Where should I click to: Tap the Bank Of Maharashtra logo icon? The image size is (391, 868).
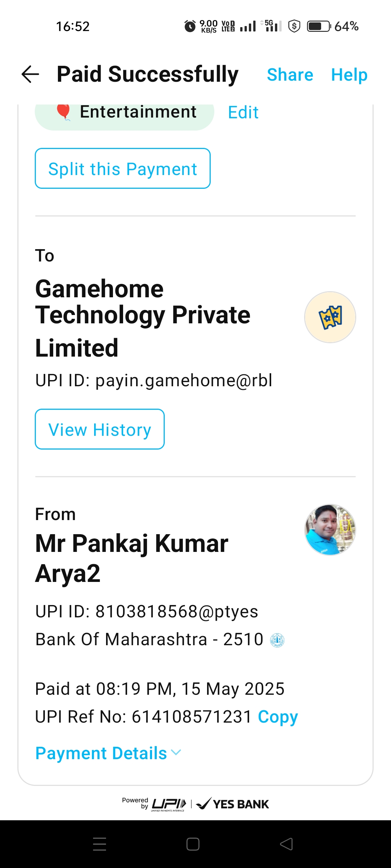pos(278,640)
